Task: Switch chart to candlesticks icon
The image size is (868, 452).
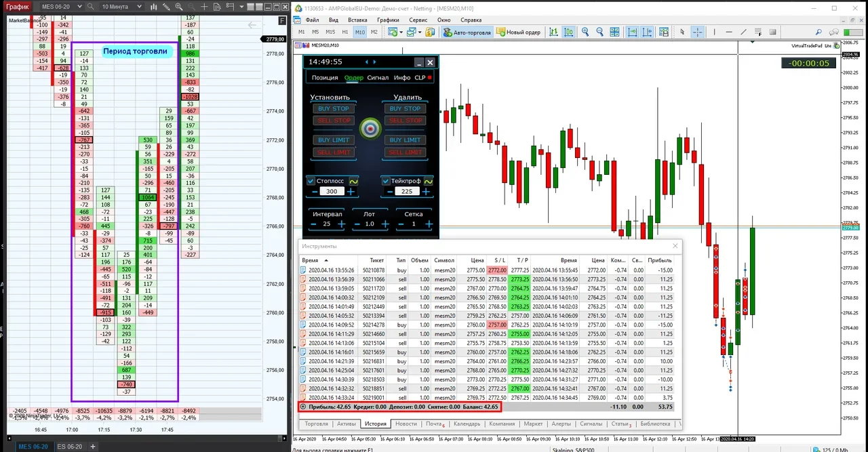Action: pyautogui.click(x=568, y=32)
